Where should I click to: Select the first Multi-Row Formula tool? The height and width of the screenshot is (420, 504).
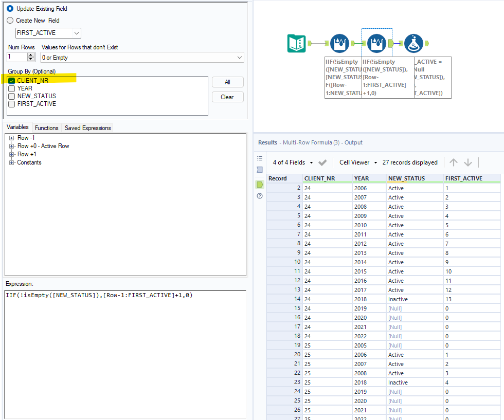point(339,43)
